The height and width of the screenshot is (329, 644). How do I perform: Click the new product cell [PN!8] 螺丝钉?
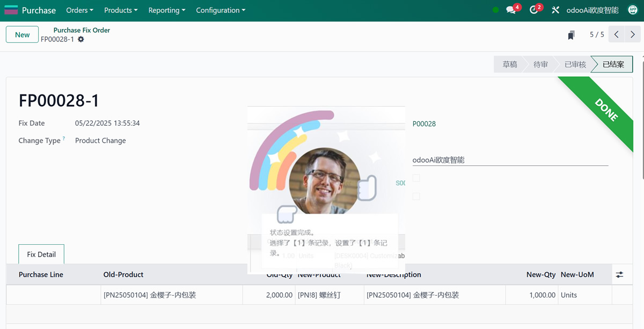(330, 295)
